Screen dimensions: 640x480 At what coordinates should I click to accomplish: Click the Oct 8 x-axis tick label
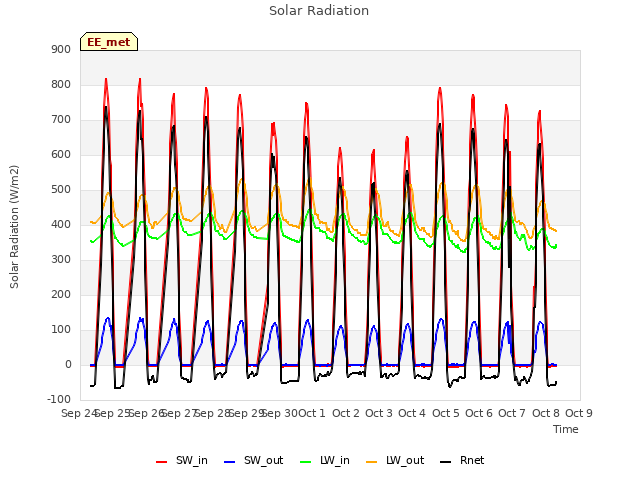point(546,413)
